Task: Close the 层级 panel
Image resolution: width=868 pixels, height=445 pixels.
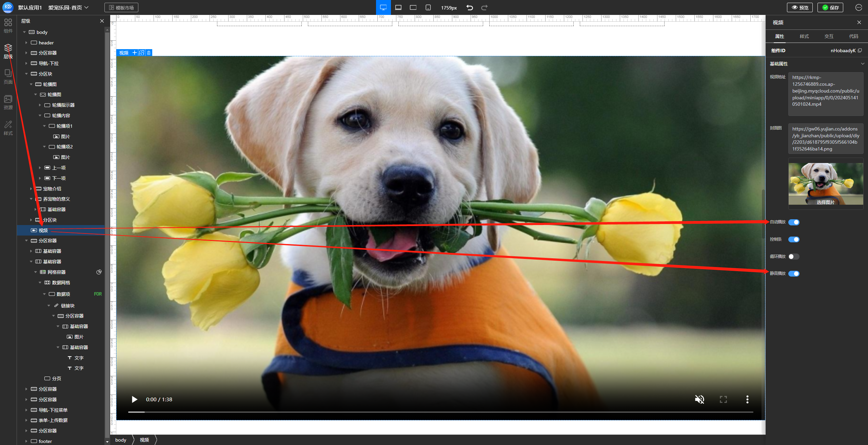Action: pyautogui.click(x=102, y=21)
